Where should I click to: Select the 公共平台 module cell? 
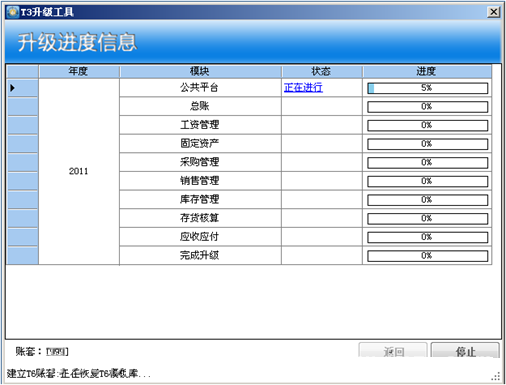tap(200, 88)
